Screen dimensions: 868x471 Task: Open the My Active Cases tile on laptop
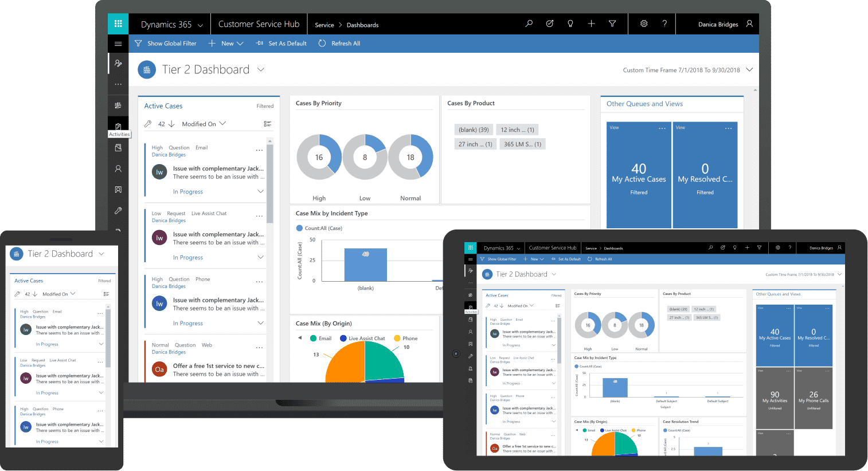pyautogui.click(x=639, y=175)
